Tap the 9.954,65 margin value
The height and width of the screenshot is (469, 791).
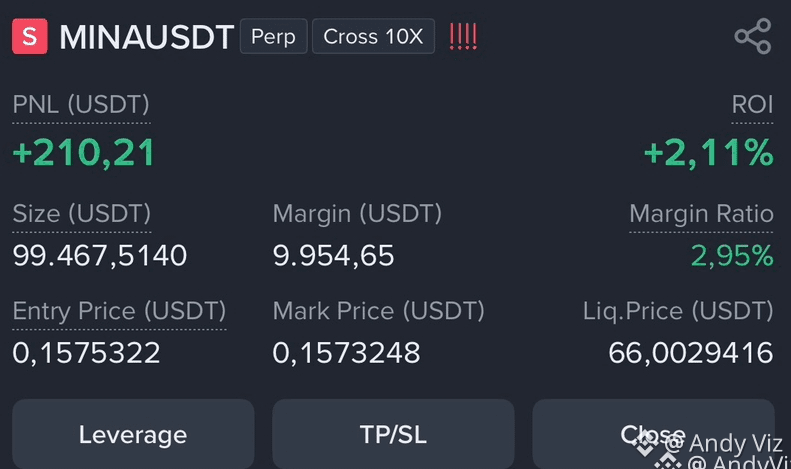[x=333, y=256]
